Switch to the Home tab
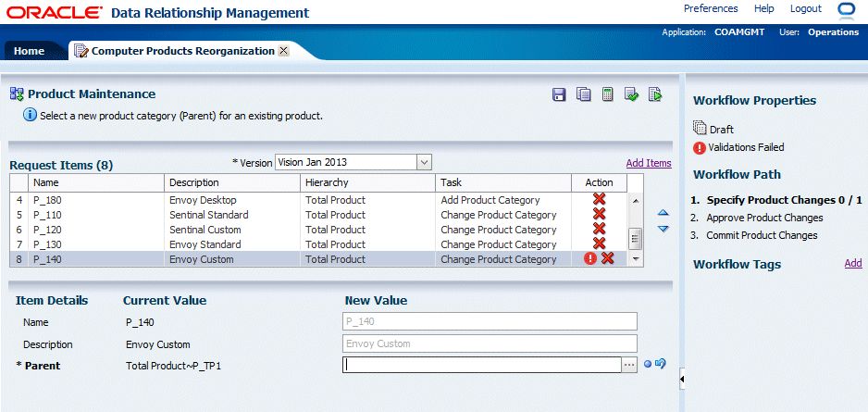The height and width of the screenshot is (412, 868). 29,51
